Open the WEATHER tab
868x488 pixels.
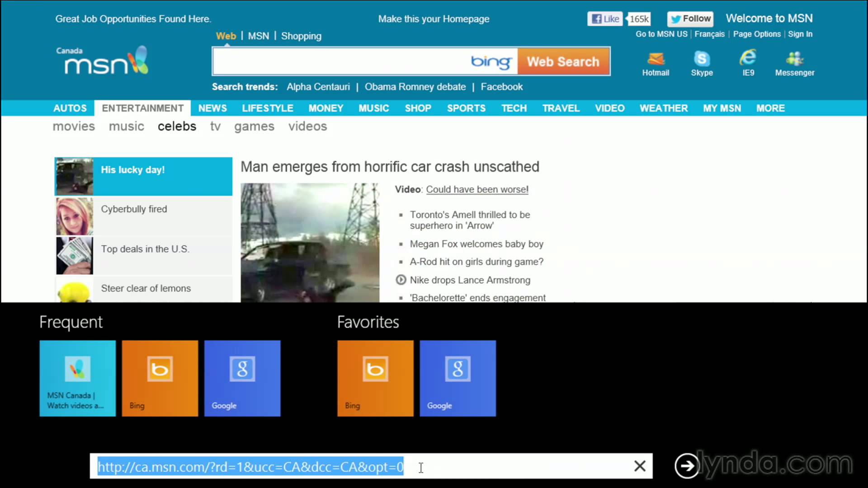[x=664, y=108]
